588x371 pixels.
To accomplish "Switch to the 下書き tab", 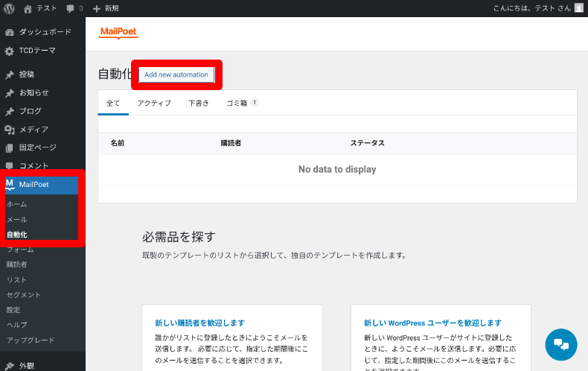I will pyautogui.click(x=199, y=103).
